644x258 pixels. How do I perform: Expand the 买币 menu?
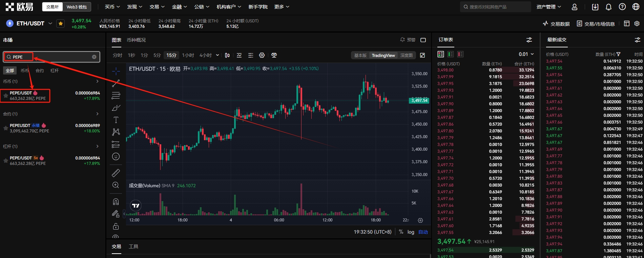tap(112, 7)
